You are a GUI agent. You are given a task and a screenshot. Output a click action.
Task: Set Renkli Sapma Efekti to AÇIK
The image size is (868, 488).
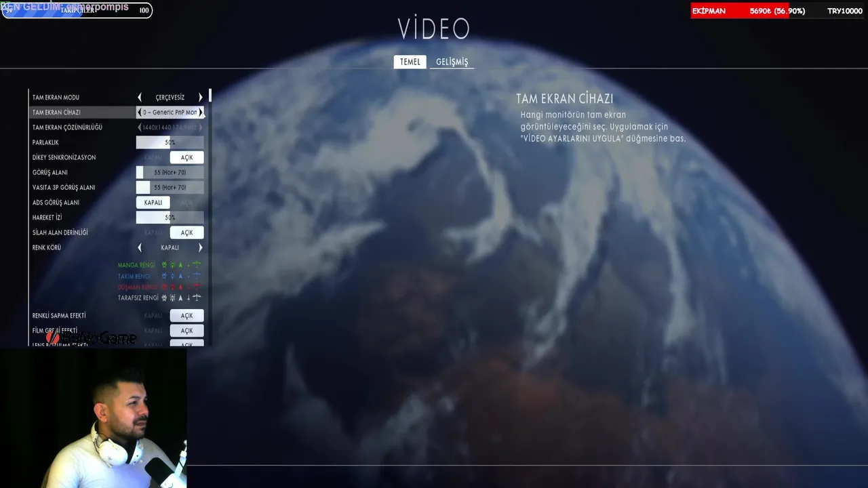coord(186,316)
